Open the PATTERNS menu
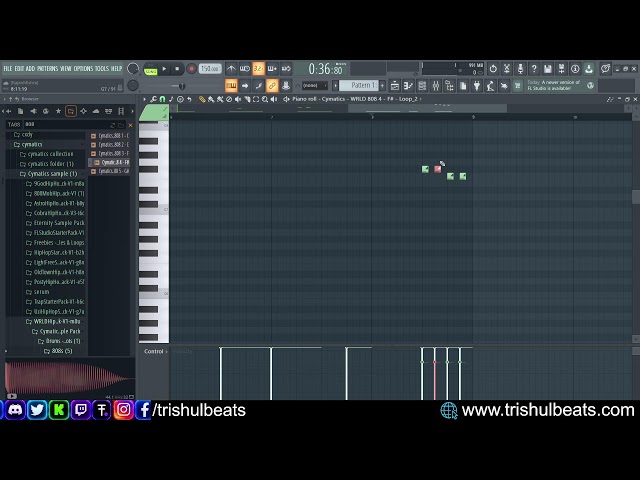 click(48, 69)
